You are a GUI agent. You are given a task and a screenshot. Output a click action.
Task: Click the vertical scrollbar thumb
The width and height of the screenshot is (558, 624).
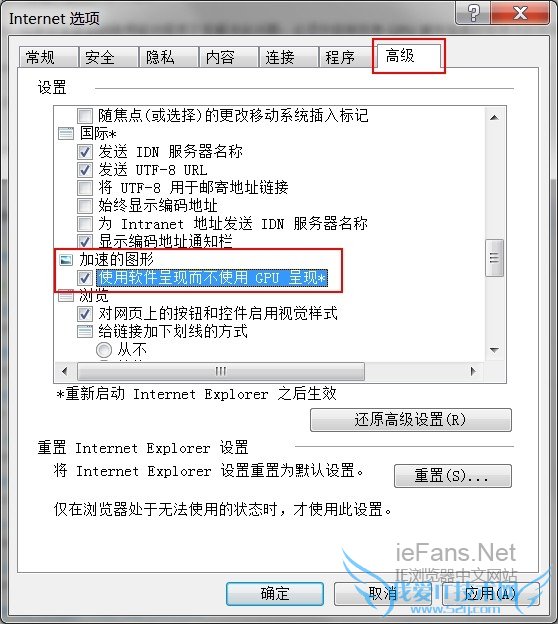point(494,258)
